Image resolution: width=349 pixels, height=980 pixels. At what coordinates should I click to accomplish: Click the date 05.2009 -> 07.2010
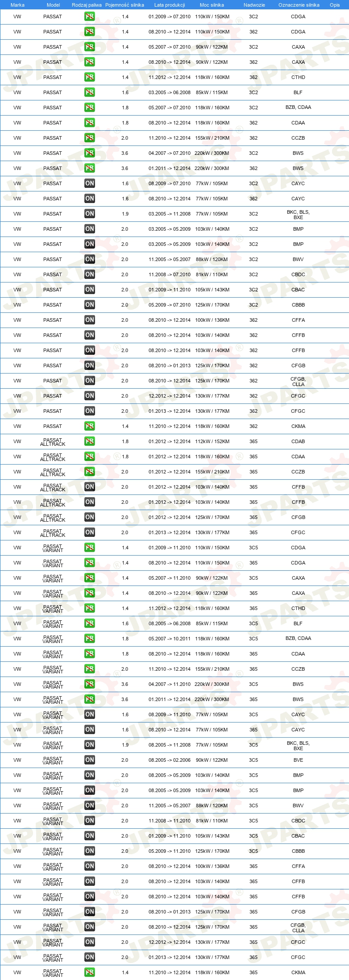tap(170, 305)
